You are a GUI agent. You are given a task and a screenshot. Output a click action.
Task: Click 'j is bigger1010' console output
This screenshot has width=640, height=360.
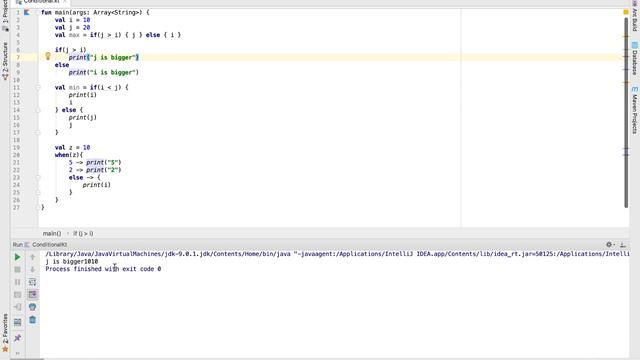point(72,261)
